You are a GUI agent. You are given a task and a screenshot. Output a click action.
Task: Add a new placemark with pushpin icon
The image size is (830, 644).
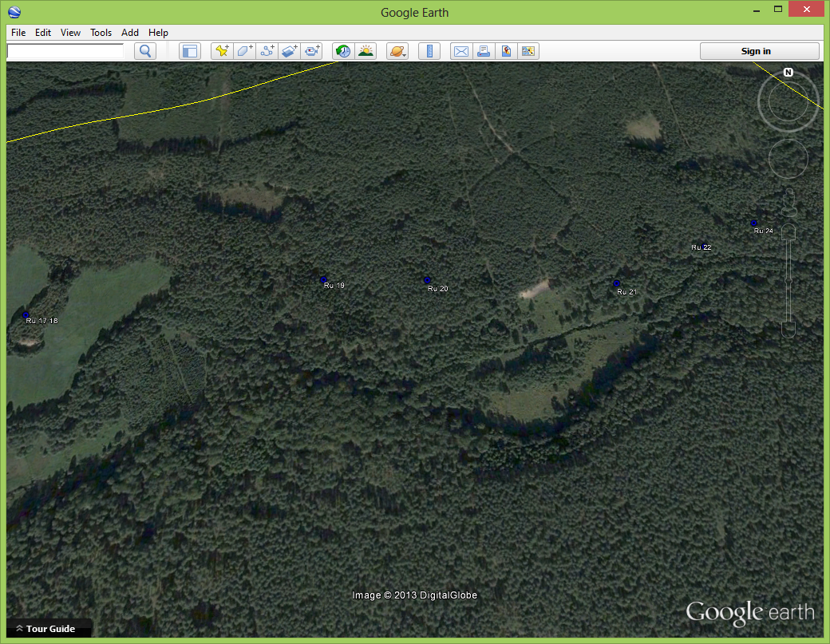click(223, 51)
